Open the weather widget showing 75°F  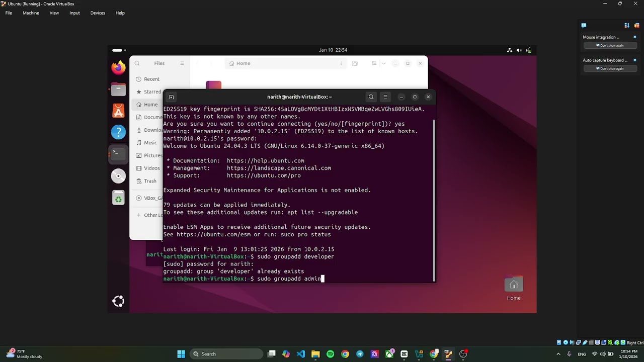click(x=24, y=354)
